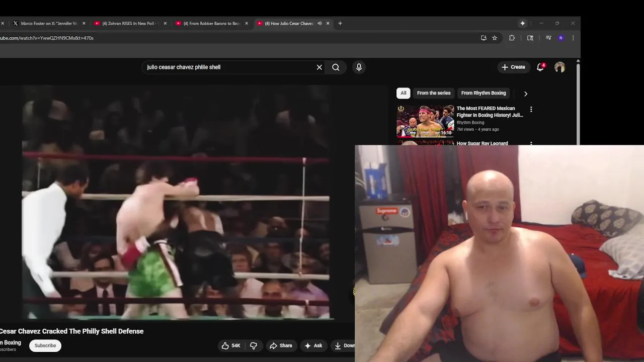Screen dimensions: 644x362
Task: Click the browser address bar URL
Action: click(x=47, y=38)
